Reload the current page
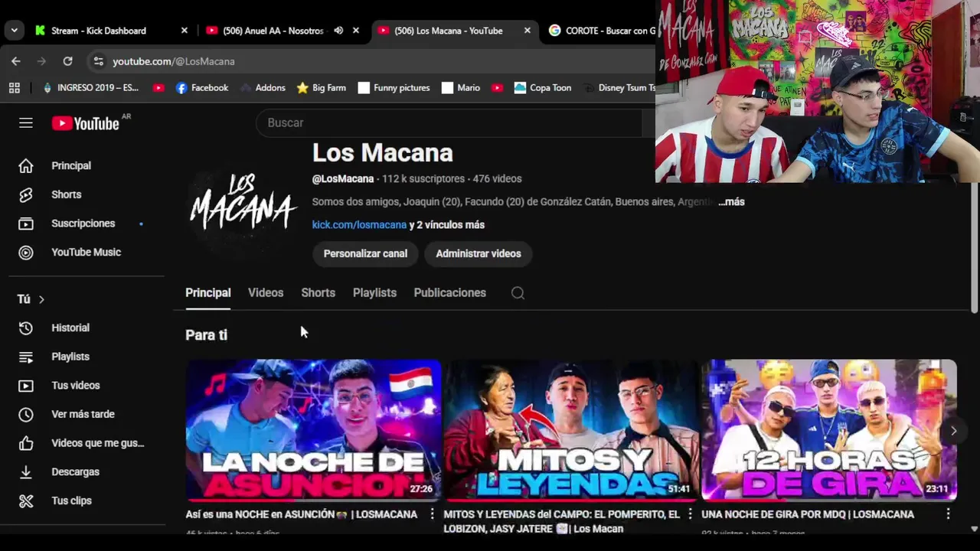This screenshot has width=980, height=551. (x=67, y=61)
